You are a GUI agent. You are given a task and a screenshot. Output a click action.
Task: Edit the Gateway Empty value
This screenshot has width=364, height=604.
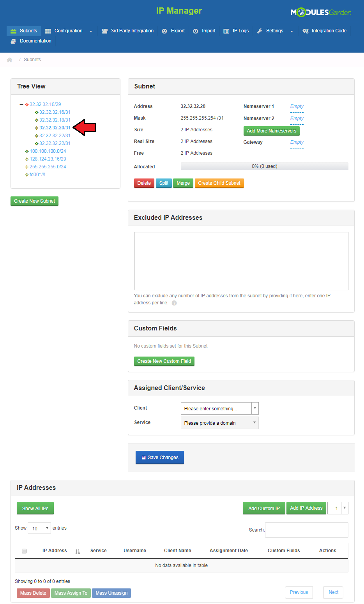[297, 142]
